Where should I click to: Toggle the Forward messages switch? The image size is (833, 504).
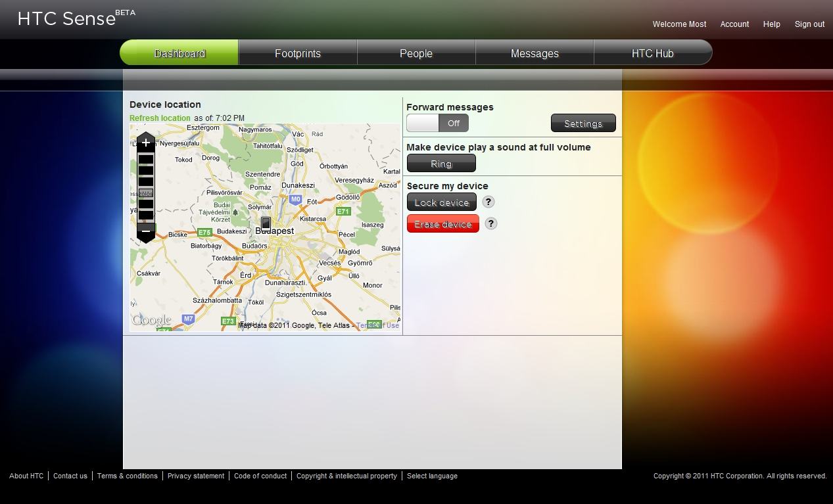pyautogui.click(x=437, y=123)
